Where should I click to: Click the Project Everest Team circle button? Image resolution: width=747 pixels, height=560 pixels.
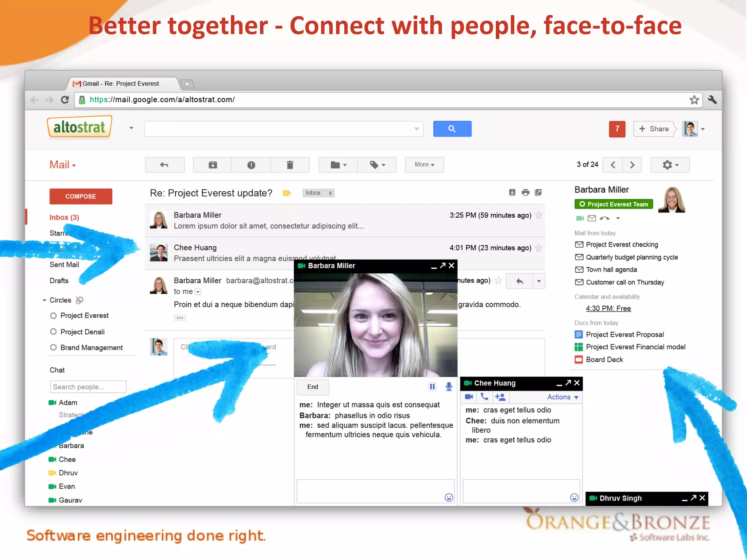[614, 204]
